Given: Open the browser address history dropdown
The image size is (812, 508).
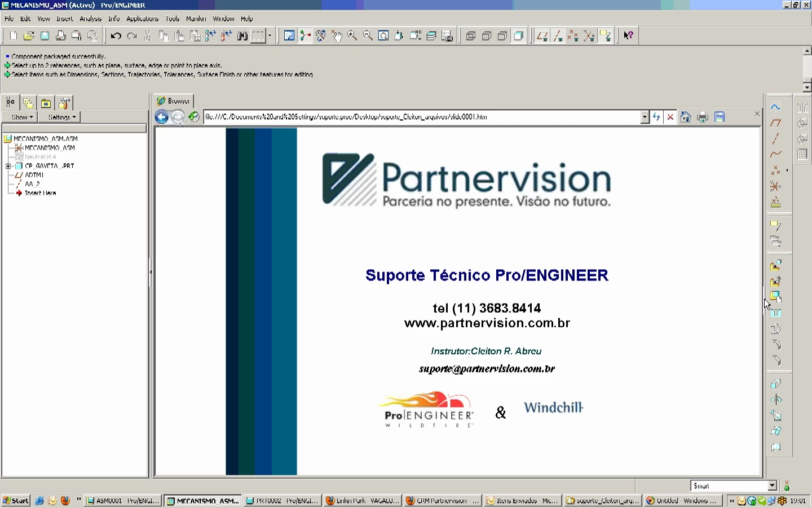Looking at the screenshot, I should [x=645, y=117].
